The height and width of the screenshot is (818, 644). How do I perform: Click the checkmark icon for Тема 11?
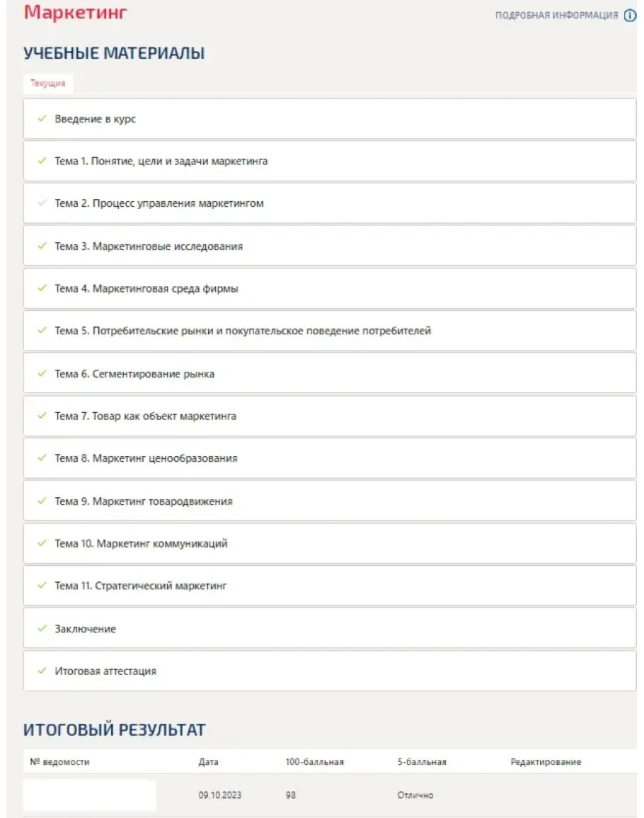click(x=42, y=586)
